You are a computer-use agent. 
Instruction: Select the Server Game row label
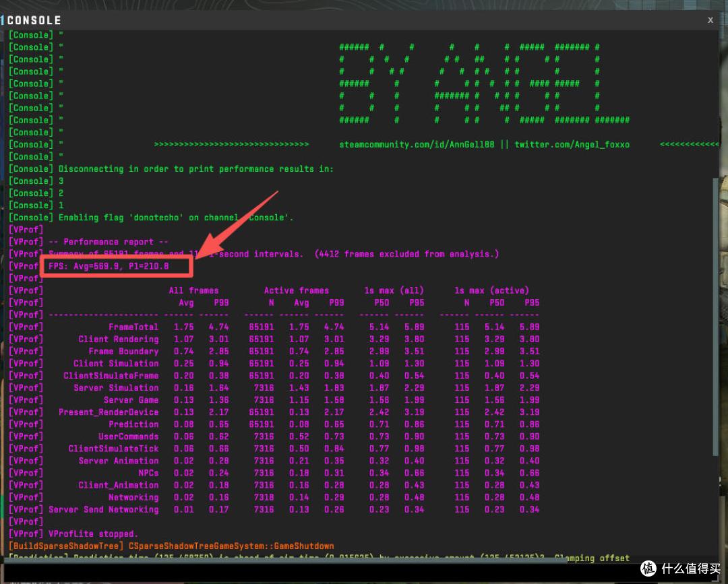(x=131, y=400)
